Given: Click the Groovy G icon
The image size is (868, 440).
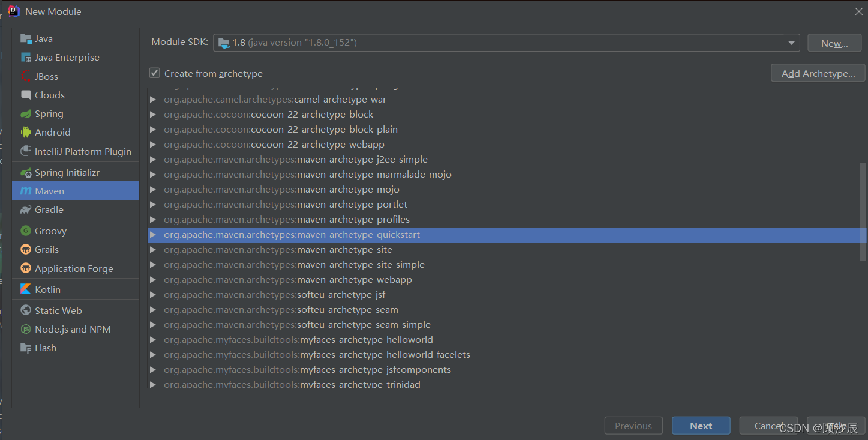Looking at the screenshot, I should [26, 231].
